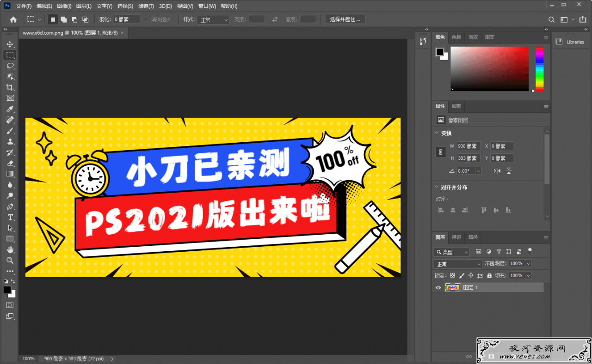Select the Blur tool

tap(10, 185)
